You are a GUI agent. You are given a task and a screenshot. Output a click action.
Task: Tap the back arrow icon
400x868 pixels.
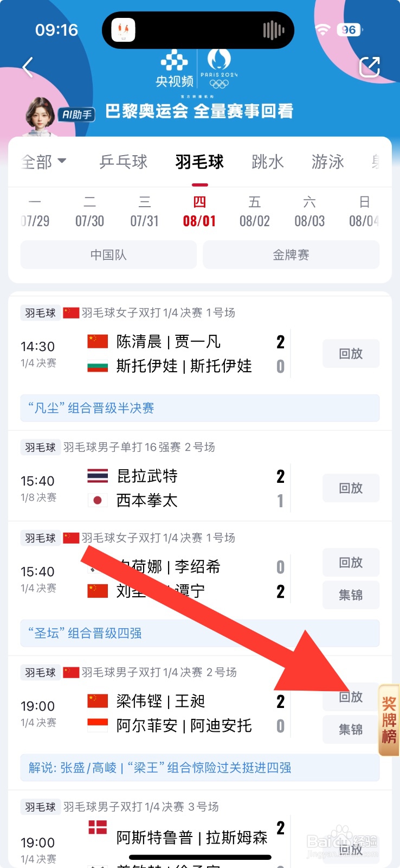pyautogui.click(x=28, y=67)
